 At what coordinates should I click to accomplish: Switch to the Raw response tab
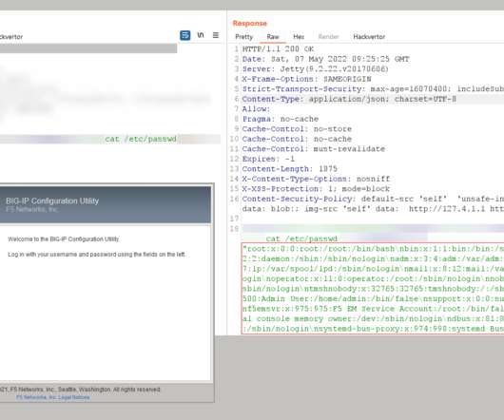point(273,37)
